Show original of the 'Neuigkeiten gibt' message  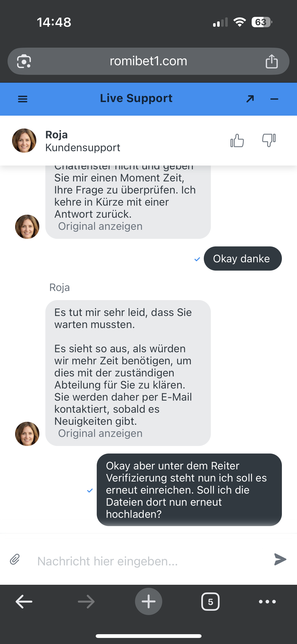pyautogui.click(x=100, y=433)
